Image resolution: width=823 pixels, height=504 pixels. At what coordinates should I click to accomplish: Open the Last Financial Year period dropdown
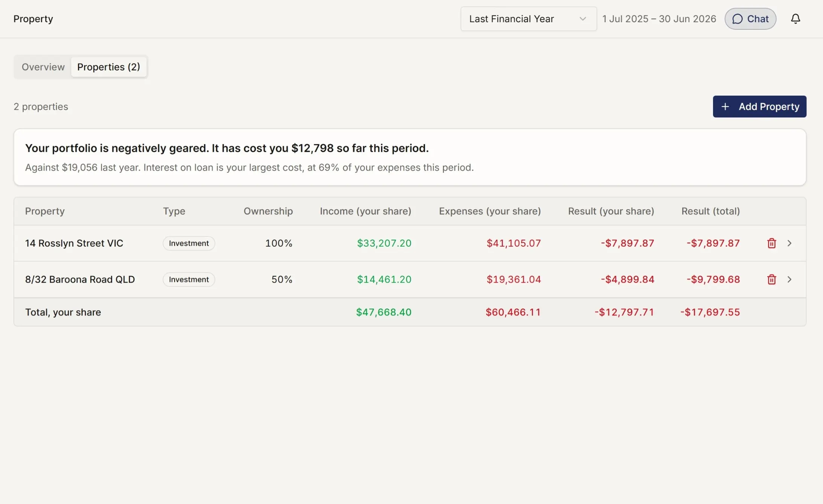click(529, 19)
